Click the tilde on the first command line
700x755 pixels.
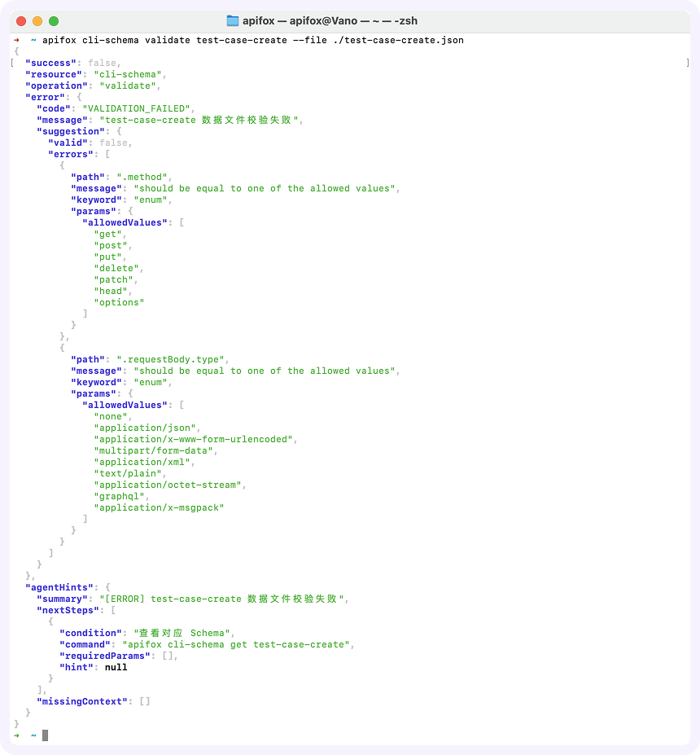point(33,40)
